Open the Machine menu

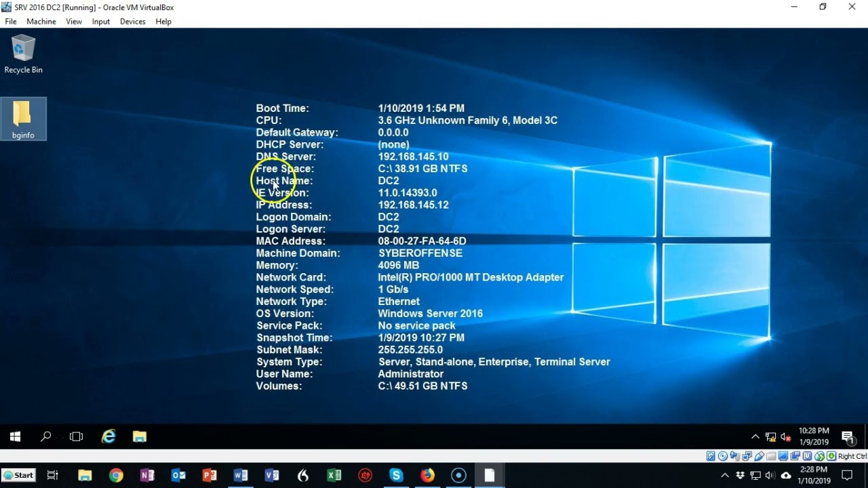tap(41, 22)
